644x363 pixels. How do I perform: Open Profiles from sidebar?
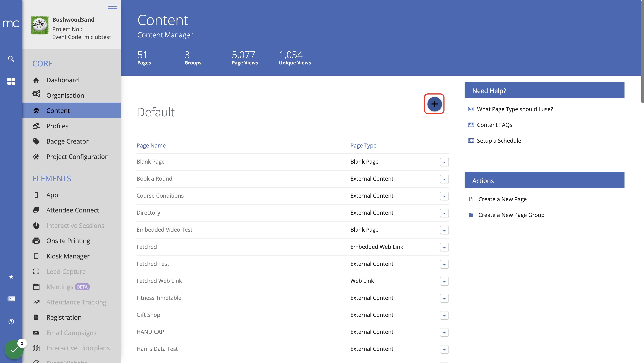point(57,126)
